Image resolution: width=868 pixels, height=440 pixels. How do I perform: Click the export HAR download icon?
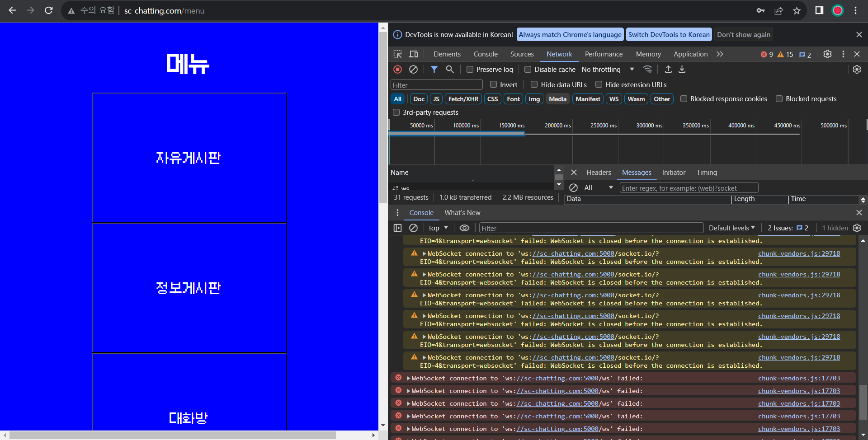pyautogui.click(x=682, y=69)
